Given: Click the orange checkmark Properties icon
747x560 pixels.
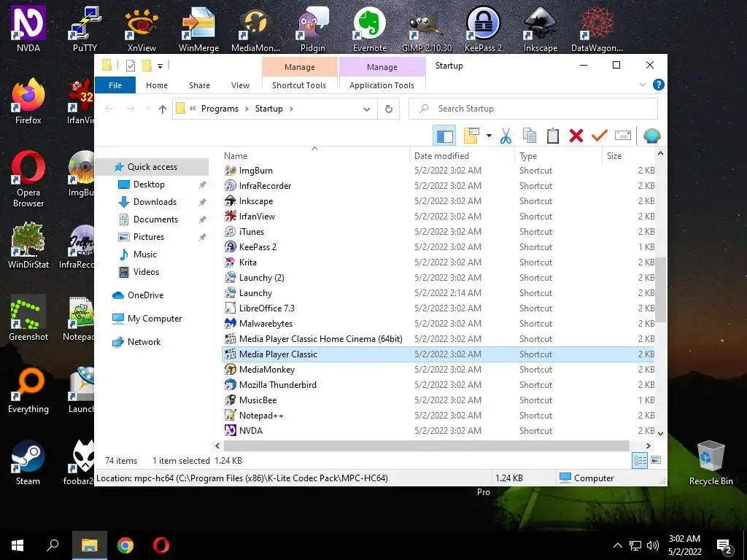Looking at the screenshot, I should [600, 136].
